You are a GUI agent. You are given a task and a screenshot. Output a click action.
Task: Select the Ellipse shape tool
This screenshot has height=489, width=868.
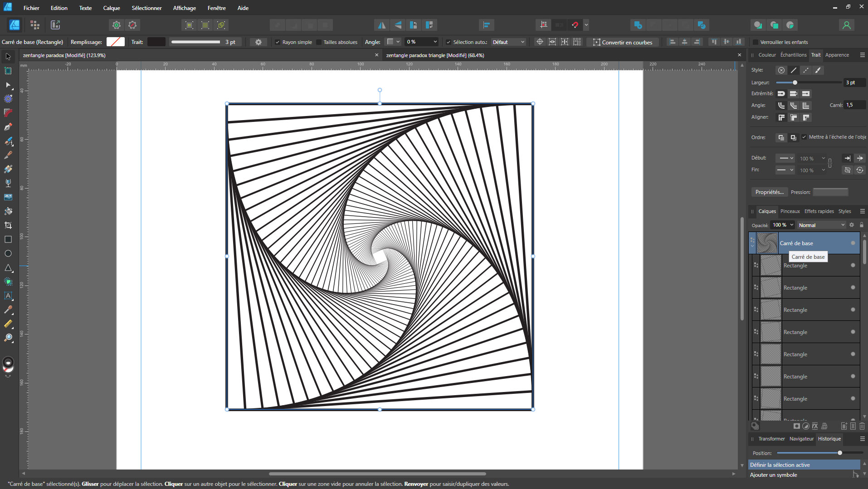click(8, 253)
